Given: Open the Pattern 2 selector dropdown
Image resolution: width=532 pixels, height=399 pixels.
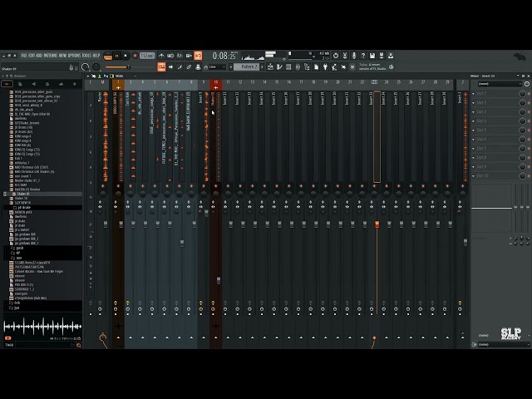Looking at the screenshot, I should click(x=249, y=67).
